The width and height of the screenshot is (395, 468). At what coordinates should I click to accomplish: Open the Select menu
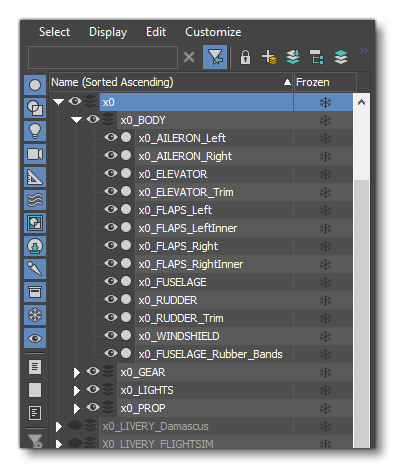(x=54, y=32)
